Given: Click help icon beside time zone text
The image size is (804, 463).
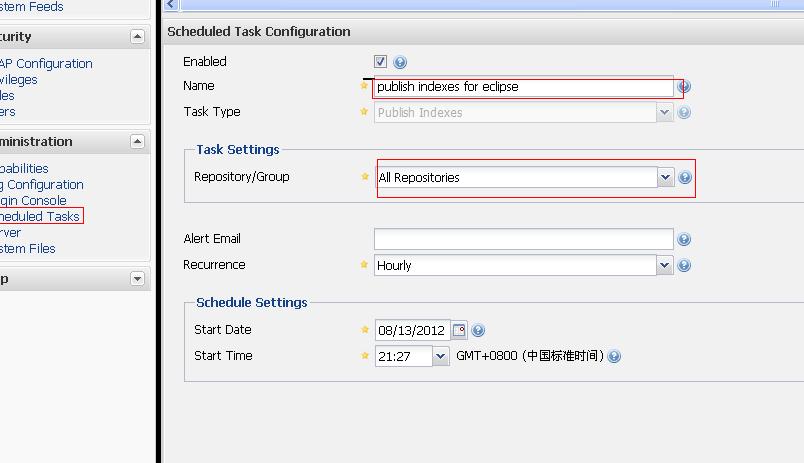Looking at the screenshot, I should point(614,356).
